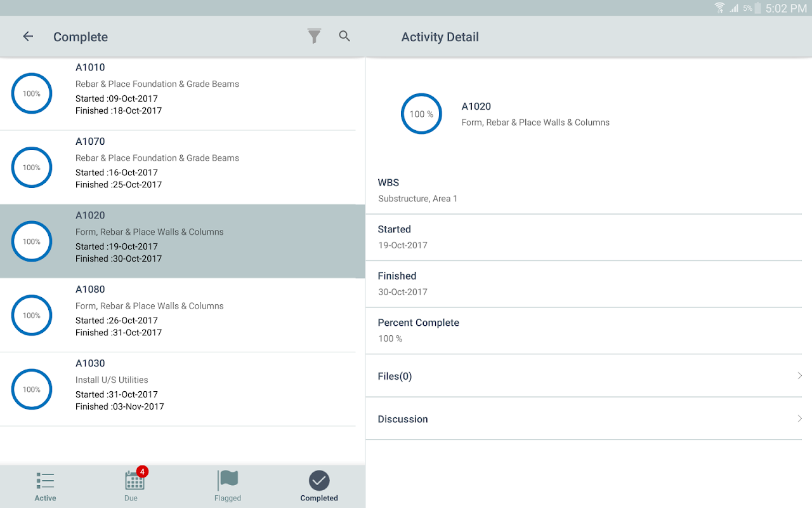Open the filter funnel icon
The image size is (812, 508).
pos(314,36)
